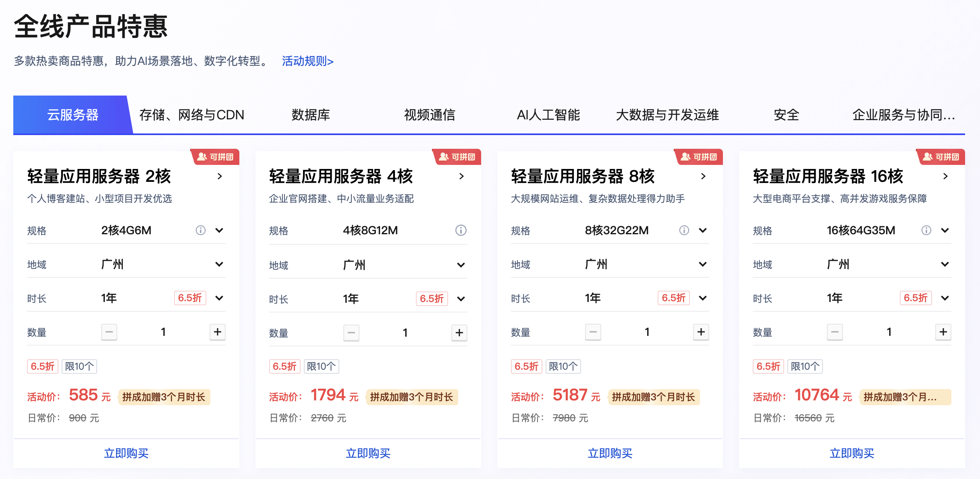980x479 pixels.
Task: Switch to 视频通信 tab
Action: (x=430, y=115)
